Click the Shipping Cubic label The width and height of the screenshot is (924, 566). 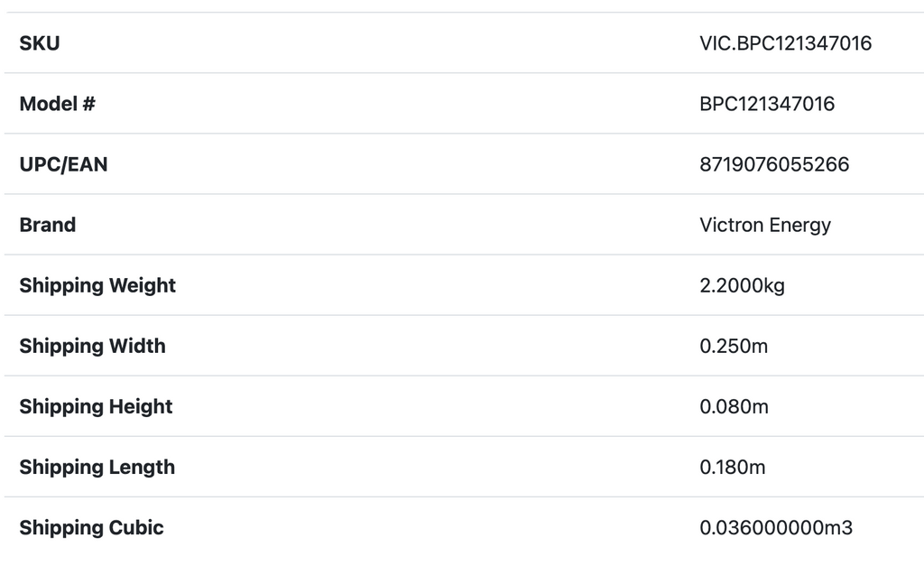(91, 527)
